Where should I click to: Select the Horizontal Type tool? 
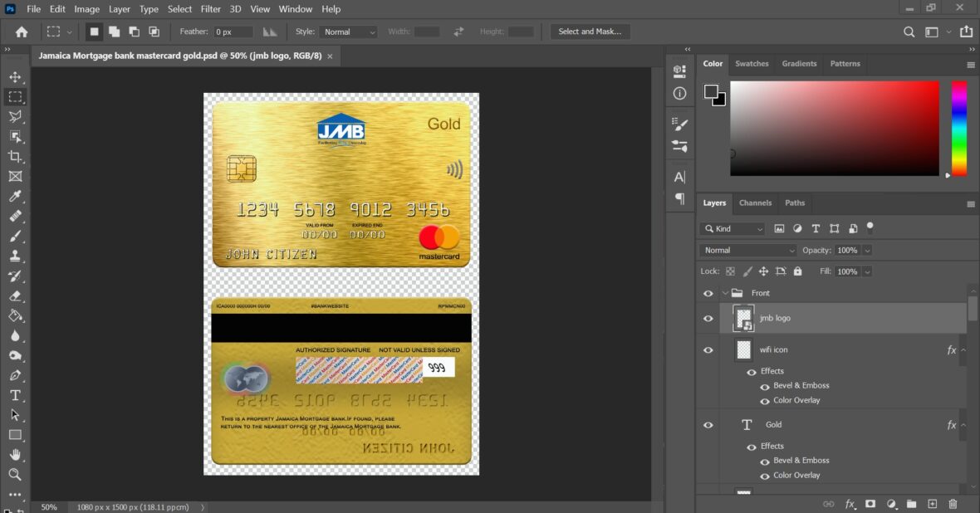(x=15, y=395)
